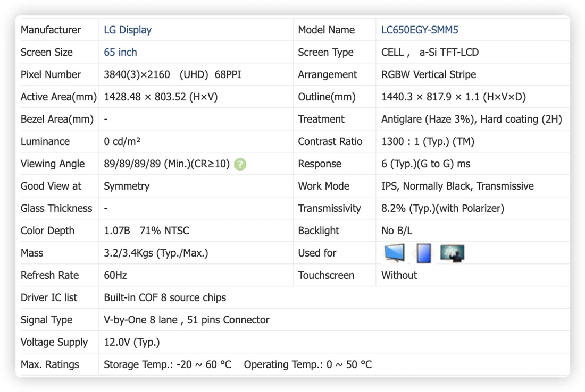Click the TV monitor icon in Used for
The width and height of the screenshot is (585, 392).
[x=395, y=253]
